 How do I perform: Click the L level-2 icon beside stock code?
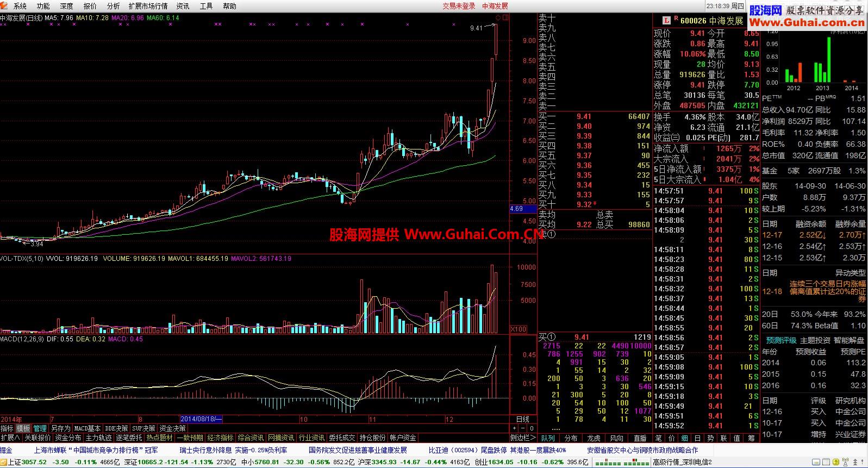(x=666, y=20)
